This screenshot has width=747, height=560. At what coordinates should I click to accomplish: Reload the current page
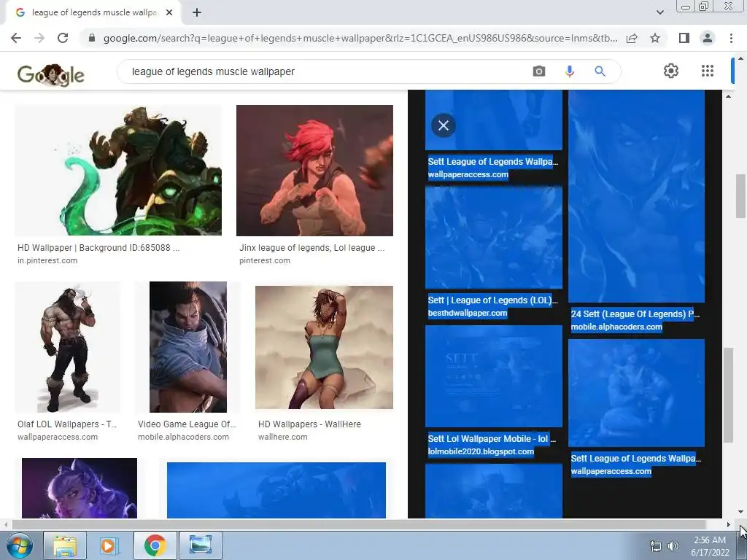coord(63,38)
